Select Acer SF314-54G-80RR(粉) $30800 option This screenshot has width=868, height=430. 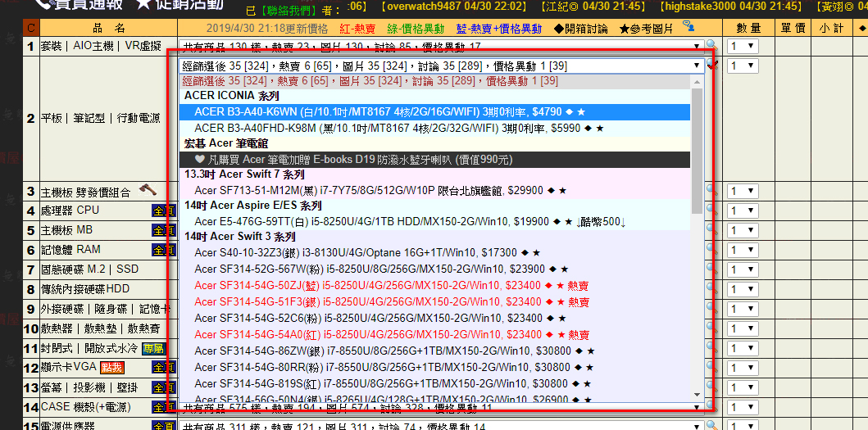click(x=434, y=368)
